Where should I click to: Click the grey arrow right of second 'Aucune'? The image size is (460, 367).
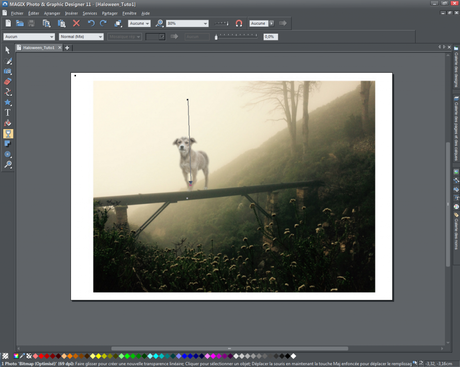[283, 23]
